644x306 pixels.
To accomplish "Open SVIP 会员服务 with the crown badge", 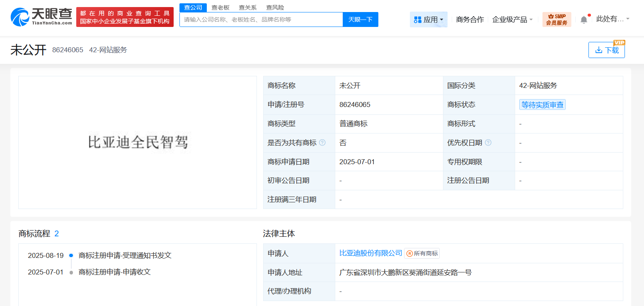I will pos(557,19).
